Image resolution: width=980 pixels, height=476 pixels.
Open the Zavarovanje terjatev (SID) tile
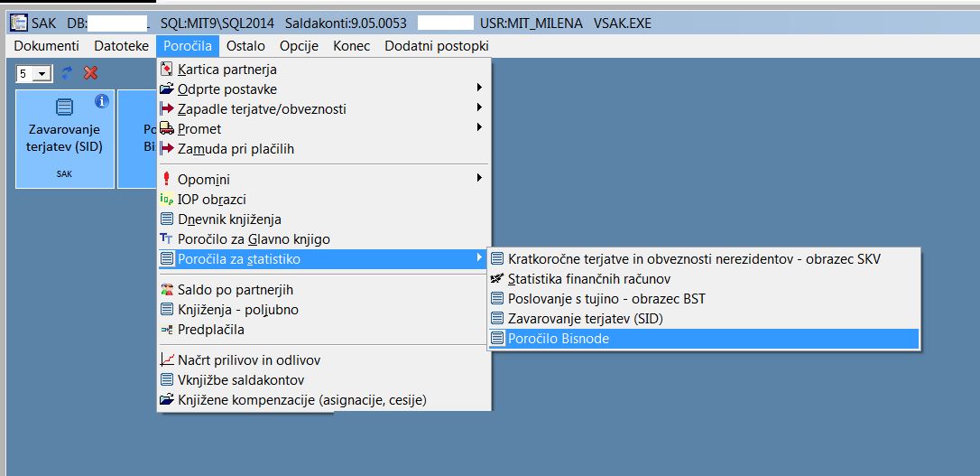pyautogui.click(x=65, y=139)
